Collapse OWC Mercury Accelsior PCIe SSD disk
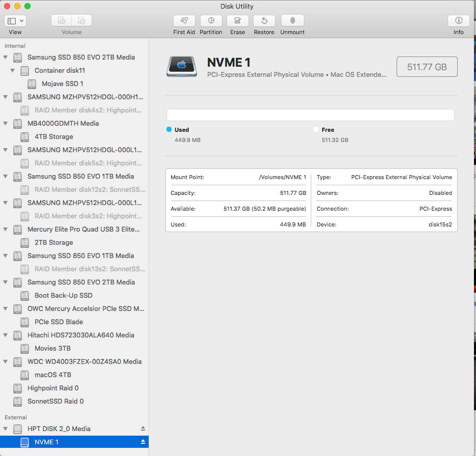The width and height of the screenshot is (476, 456). (x=6, y=308)
